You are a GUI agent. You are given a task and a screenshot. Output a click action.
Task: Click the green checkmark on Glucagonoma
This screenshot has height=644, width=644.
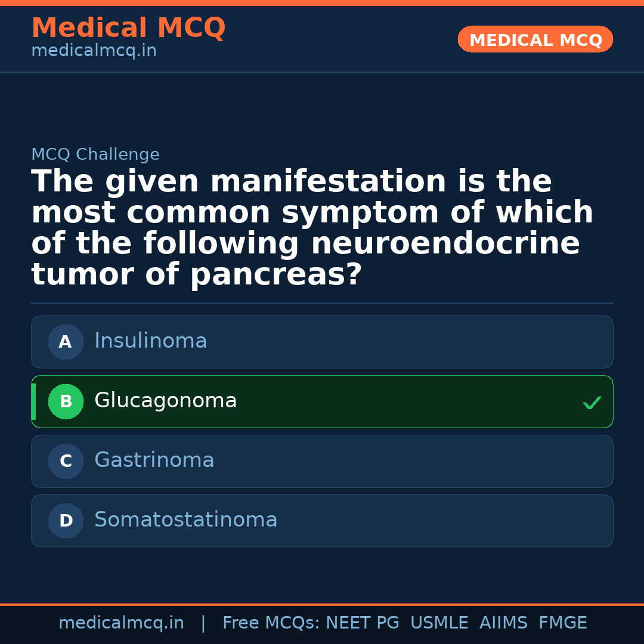592,403
